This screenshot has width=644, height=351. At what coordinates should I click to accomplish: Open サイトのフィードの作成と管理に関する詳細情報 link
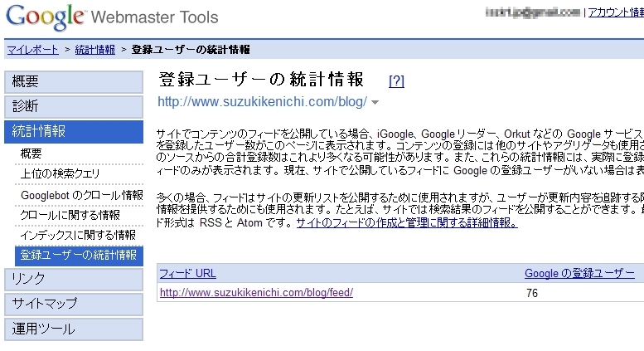[x=407, y=222]
